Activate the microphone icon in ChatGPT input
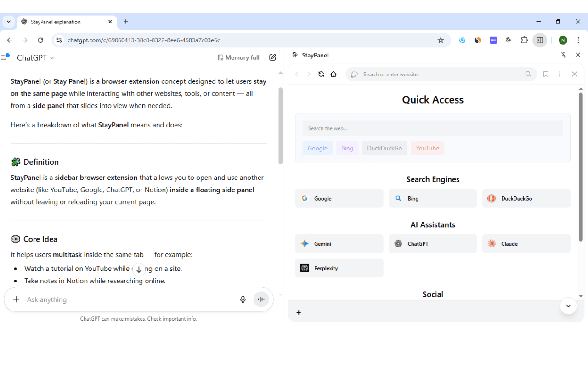 243,299
